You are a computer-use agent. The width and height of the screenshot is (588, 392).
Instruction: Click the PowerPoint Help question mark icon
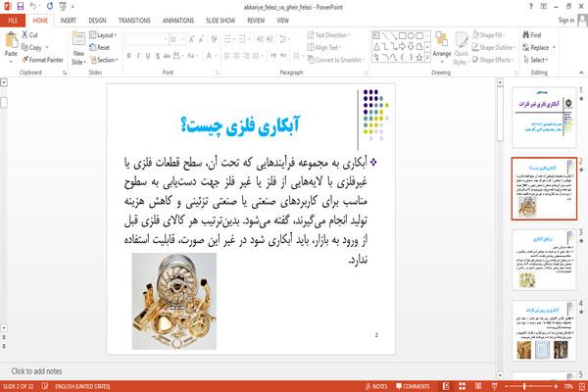point(530,7)
